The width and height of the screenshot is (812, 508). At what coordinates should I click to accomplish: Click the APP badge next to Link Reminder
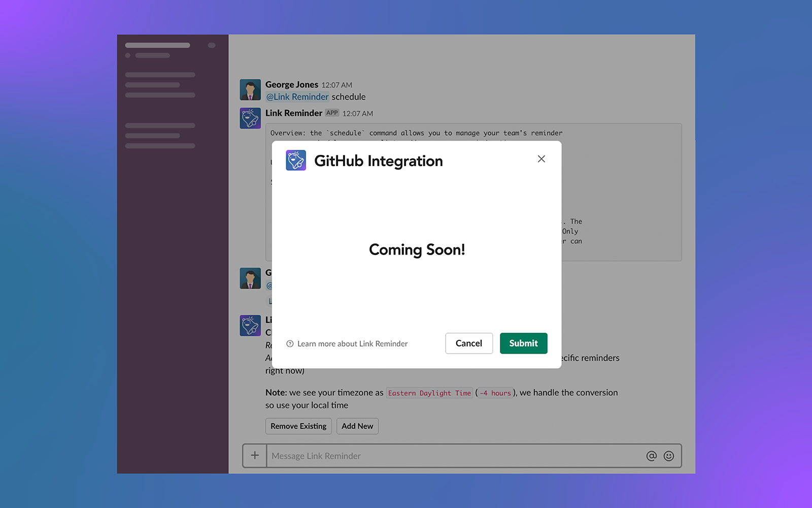point(332,113)
